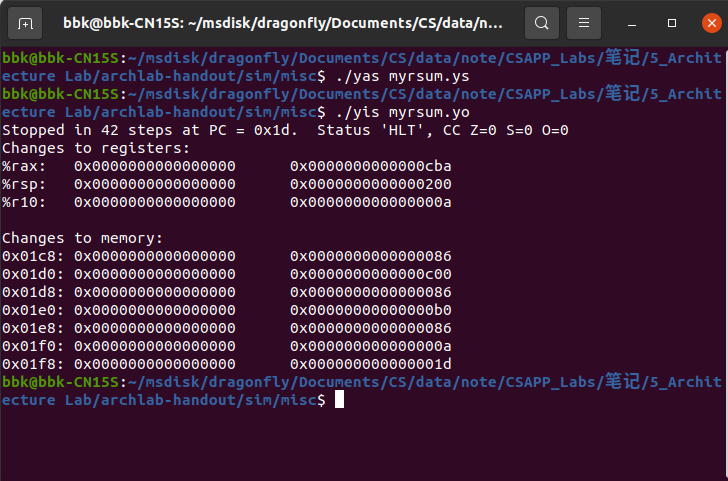This screenshot has height=481, width=728.
Task: Close the terminal window
Action: click(x=705, y=22)
